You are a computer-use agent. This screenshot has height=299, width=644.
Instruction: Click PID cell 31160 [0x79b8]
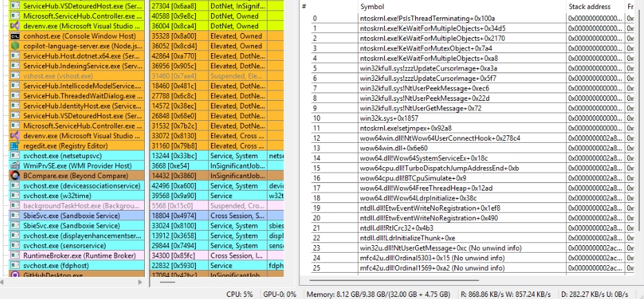tap(179, 146)
